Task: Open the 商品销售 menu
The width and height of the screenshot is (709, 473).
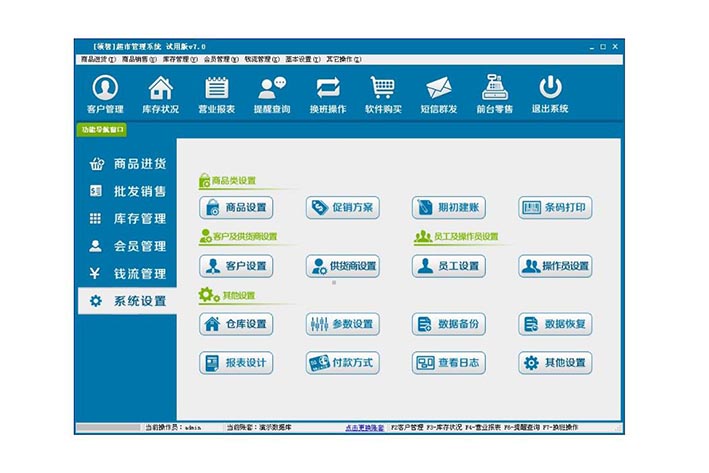Action: (x=139, y=59)
